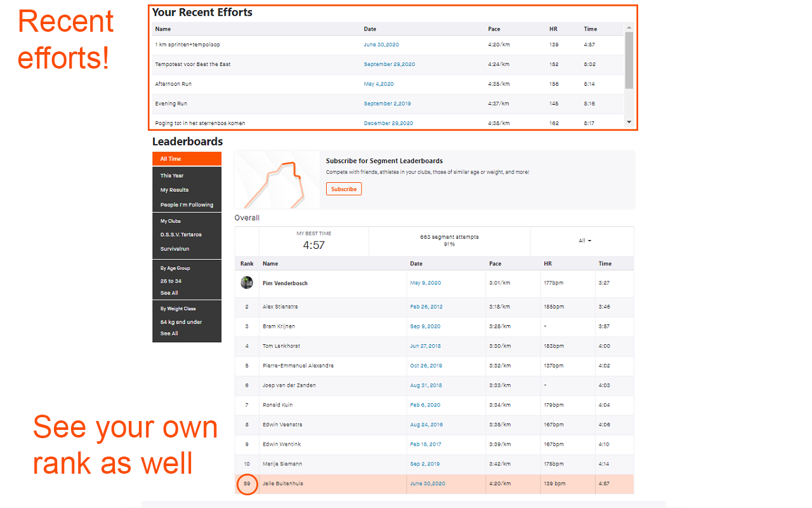
Task: Filter by 25 to 34 age group
Action: (x=171, y=281)
